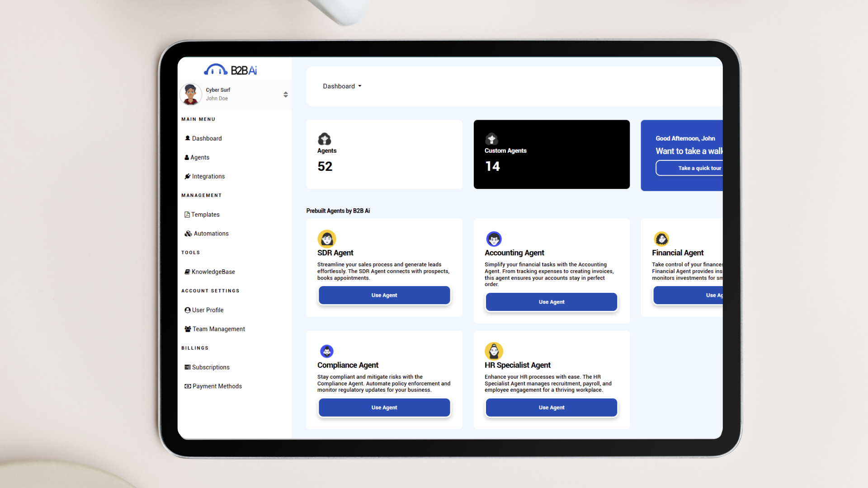Click the Team Management group icon
868x488 pixels.
(x=187, y=329)
